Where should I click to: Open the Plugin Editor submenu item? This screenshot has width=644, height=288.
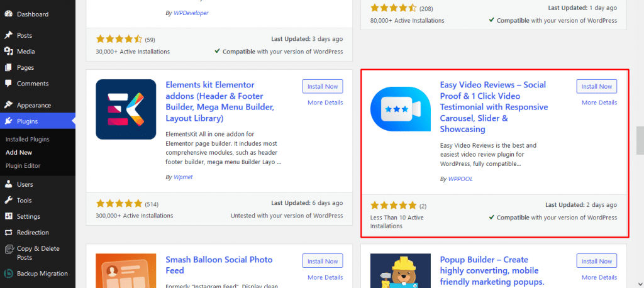pos(23,165)
